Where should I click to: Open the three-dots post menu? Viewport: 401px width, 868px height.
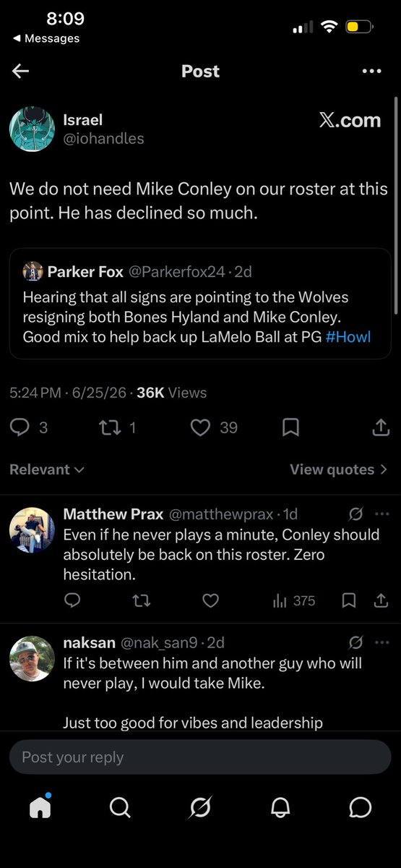(371, 71)
